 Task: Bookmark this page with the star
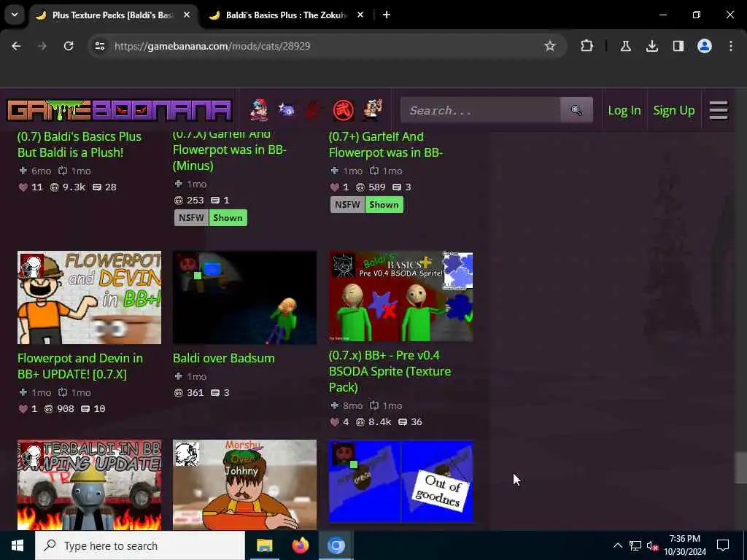(x=550, y=46)
